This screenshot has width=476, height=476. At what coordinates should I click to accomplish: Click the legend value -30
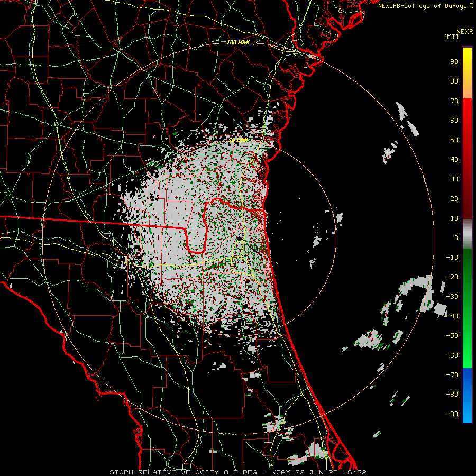(x=452, y=297)
